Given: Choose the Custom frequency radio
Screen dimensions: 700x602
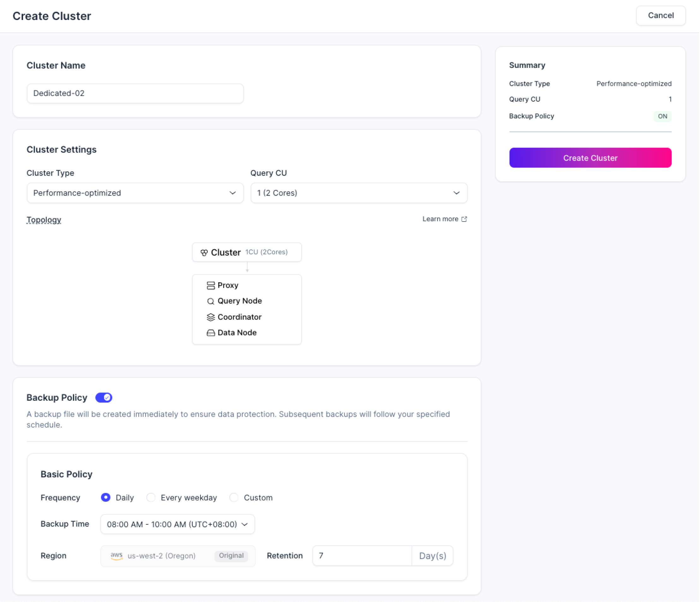Looking at the screenshot, I should click(234, 498).
